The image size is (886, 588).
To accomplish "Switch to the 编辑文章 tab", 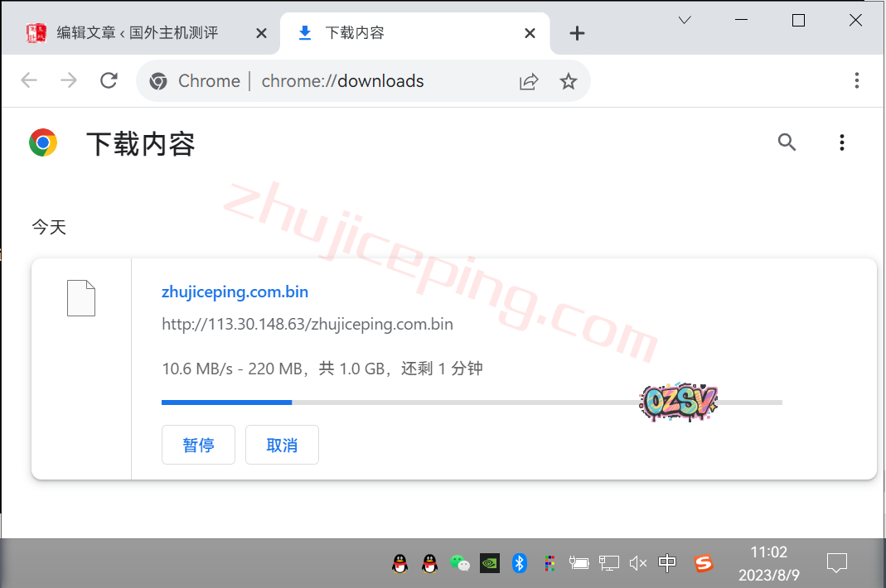I will tap(137, 33).
